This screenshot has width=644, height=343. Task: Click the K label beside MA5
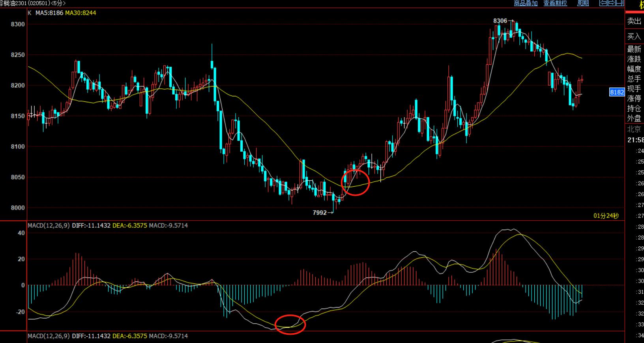point(30,13)
